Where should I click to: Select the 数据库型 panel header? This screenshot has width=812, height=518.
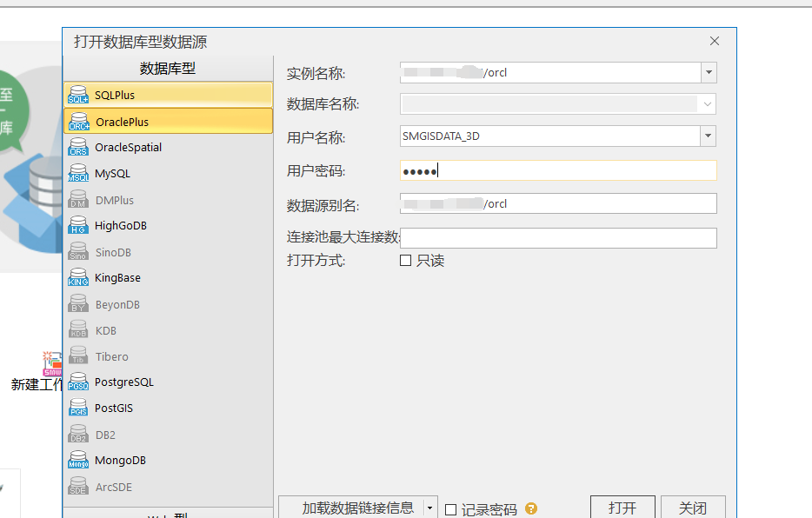pos(168,69)
